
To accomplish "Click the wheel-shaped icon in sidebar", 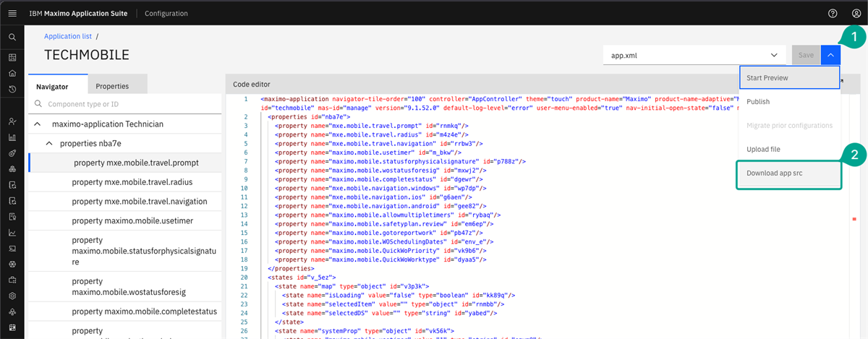I will pos(12,265).
